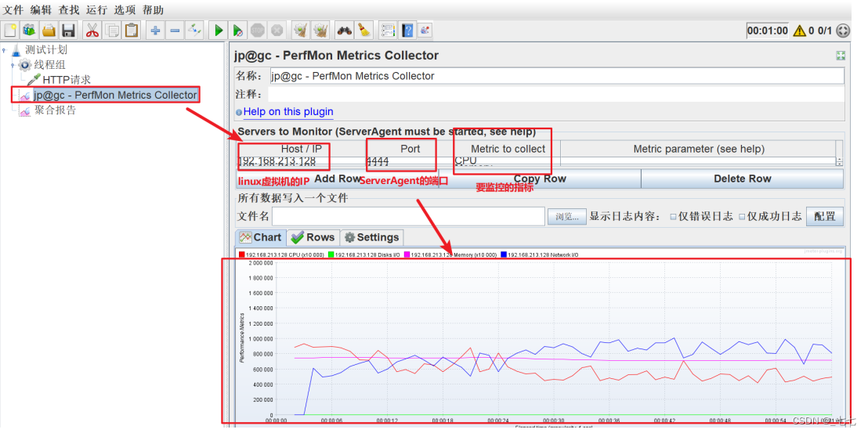Click the 浏览... browse button
The width and height of the screenshot is (868, 433).
(567, 217)
